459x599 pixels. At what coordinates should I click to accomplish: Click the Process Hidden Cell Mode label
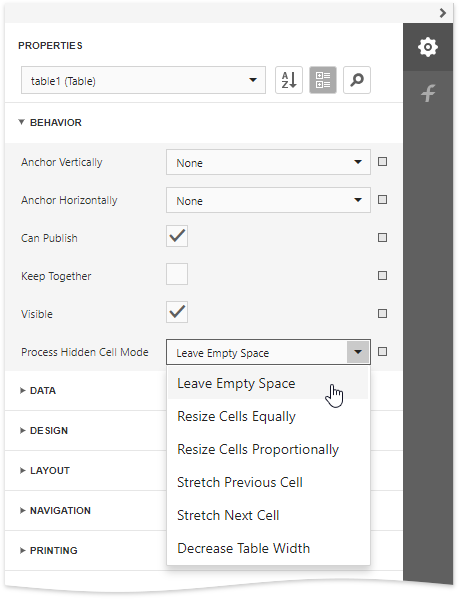pyautogui.click(x=85, y=352)
